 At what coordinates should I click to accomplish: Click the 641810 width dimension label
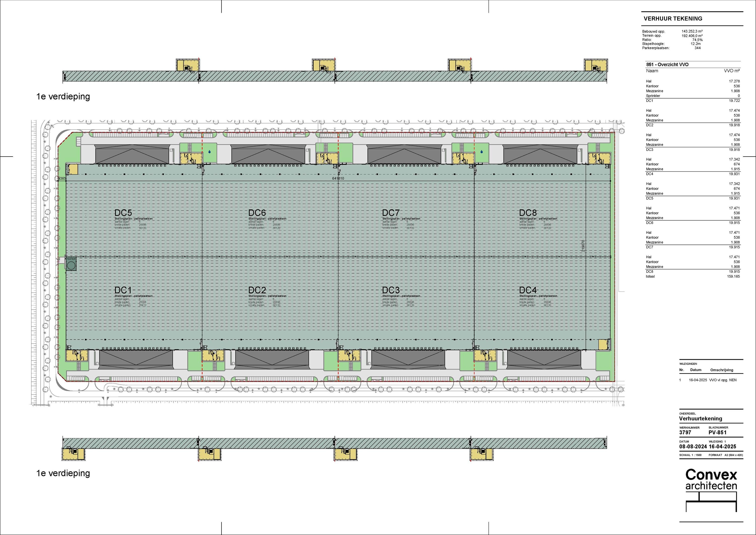(x=338, y=178)
